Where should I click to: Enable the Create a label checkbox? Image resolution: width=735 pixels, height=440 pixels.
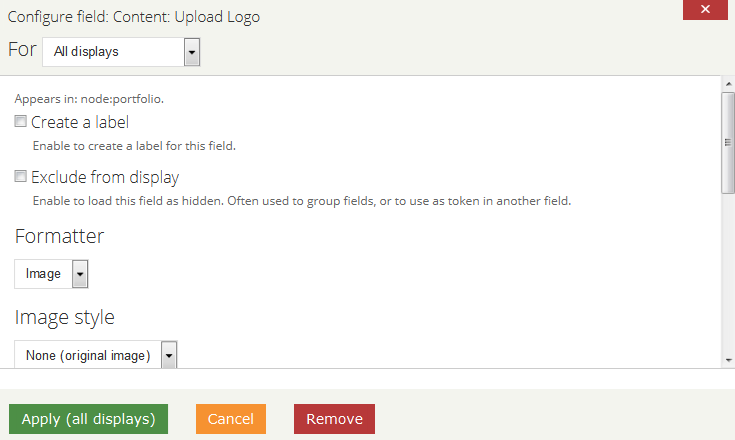pos(20,121)
